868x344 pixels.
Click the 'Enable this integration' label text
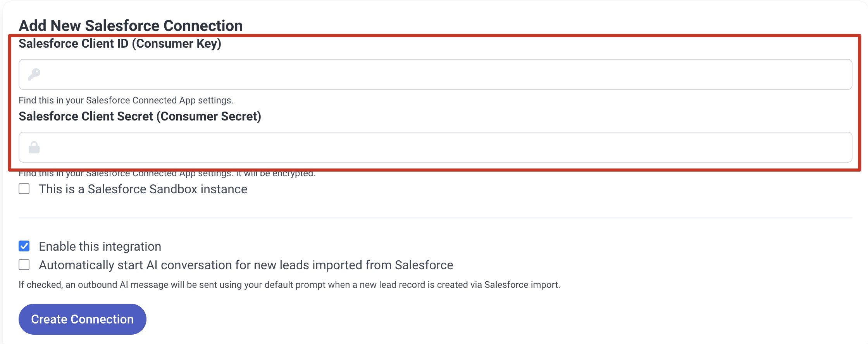pos(100,246)
